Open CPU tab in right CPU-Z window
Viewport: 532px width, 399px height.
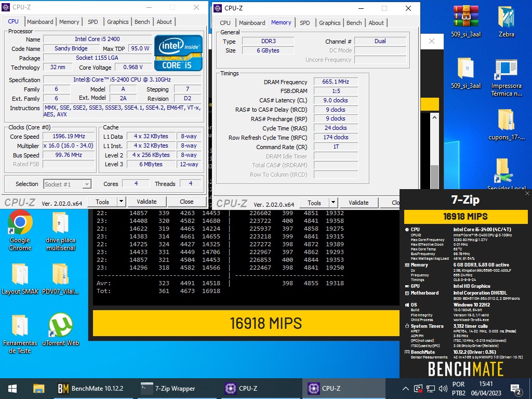[225, 23]
